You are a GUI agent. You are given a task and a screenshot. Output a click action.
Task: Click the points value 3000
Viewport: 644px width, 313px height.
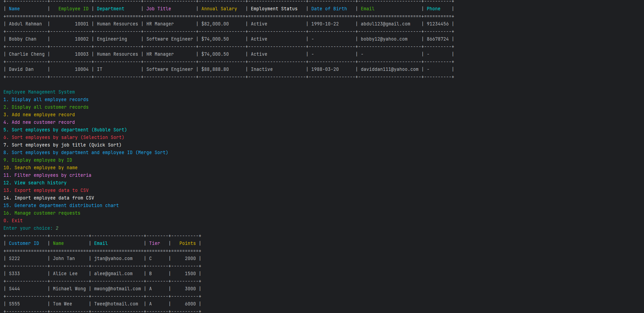pyautogui.click(x=190, y=289)
